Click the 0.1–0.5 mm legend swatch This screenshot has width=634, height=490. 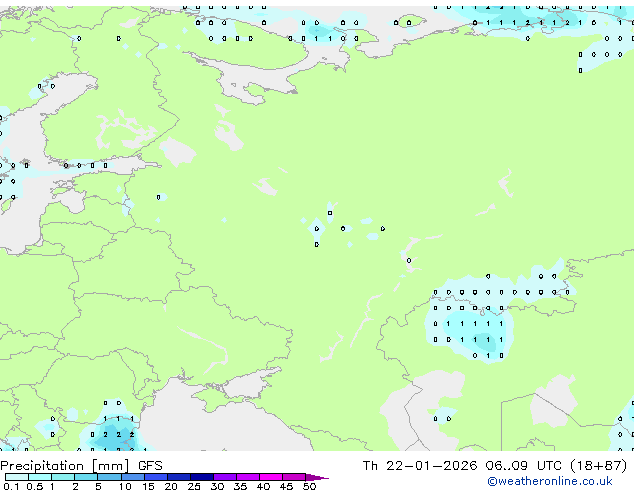pos(17,477)
